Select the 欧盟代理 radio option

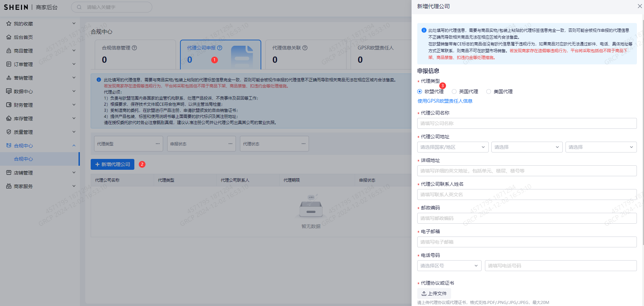420,91
